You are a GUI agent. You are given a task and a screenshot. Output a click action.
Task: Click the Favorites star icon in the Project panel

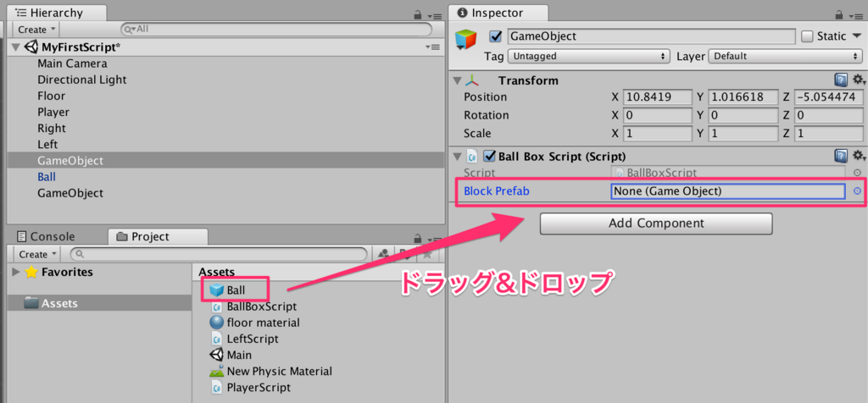[31, 272]
